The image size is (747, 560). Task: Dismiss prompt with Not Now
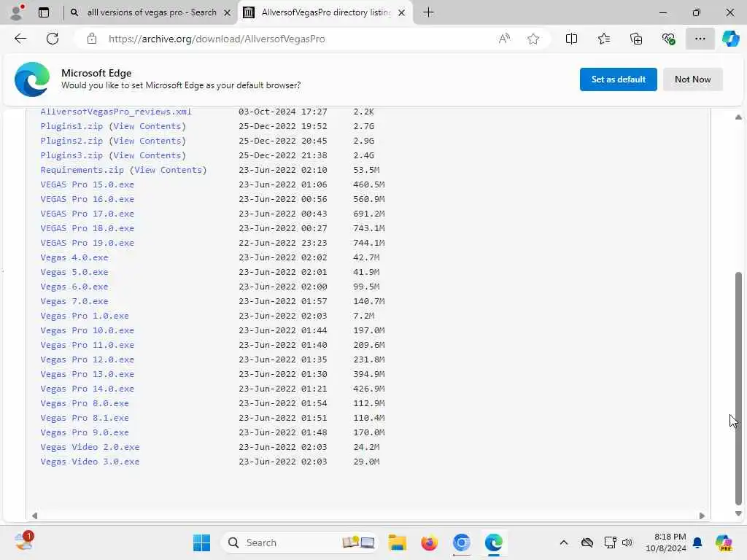point(692,79)
